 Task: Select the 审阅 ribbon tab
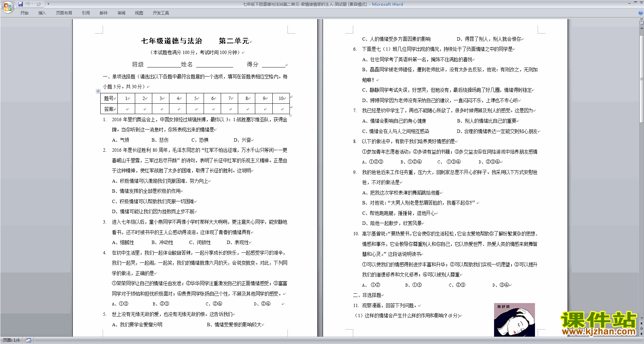click(x=121, y=13)
